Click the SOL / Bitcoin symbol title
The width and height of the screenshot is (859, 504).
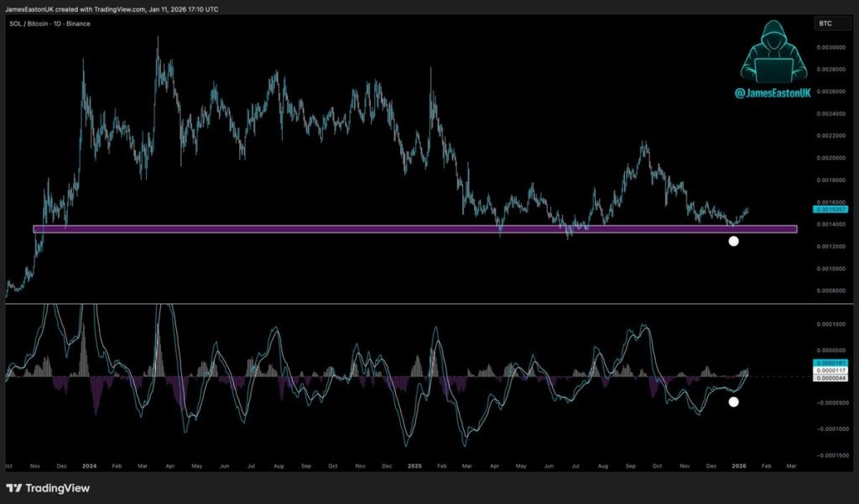[x=49, y=23]
